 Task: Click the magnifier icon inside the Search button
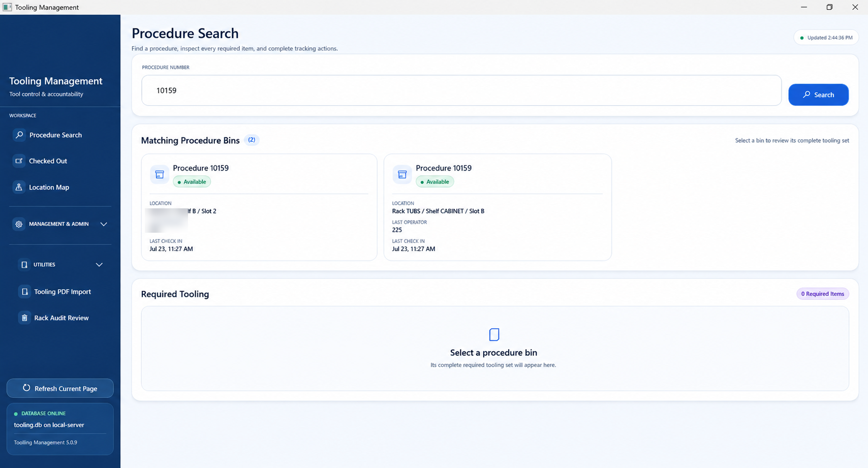click(x=807, y=95)
